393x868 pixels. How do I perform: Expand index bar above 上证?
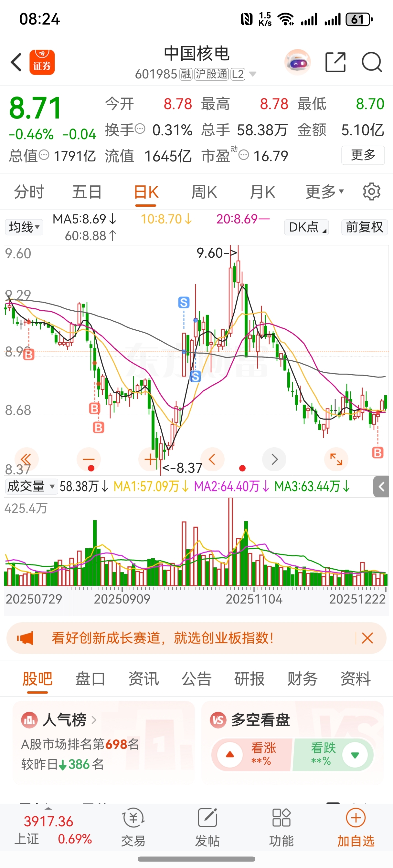tap(48, 808)
